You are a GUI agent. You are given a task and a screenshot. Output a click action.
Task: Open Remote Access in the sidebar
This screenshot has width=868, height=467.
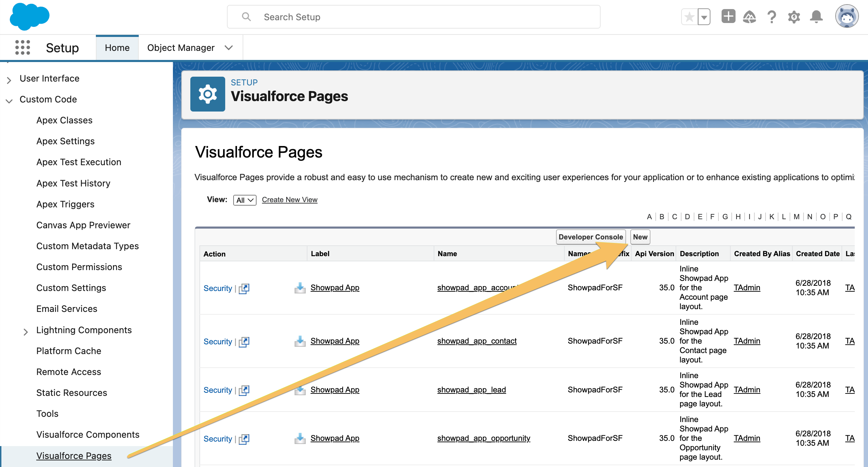(x=69, y=372)
